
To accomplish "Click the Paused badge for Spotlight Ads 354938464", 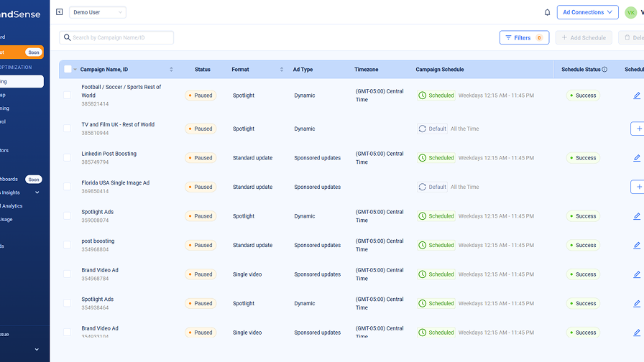I will [201, 303].
